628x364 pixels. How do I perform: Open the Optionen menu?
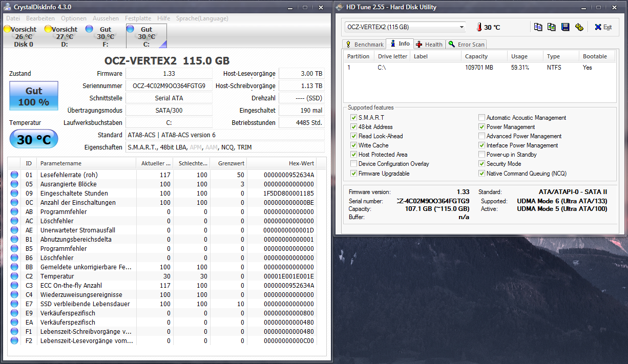click(74, 18)
